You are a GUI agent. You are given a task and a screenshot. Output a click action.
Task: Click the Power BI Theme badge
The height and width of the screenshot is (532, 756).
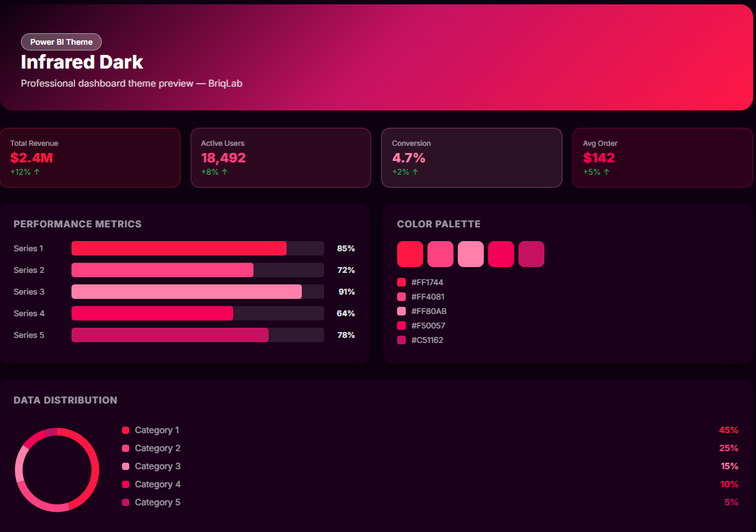[61, 42]
